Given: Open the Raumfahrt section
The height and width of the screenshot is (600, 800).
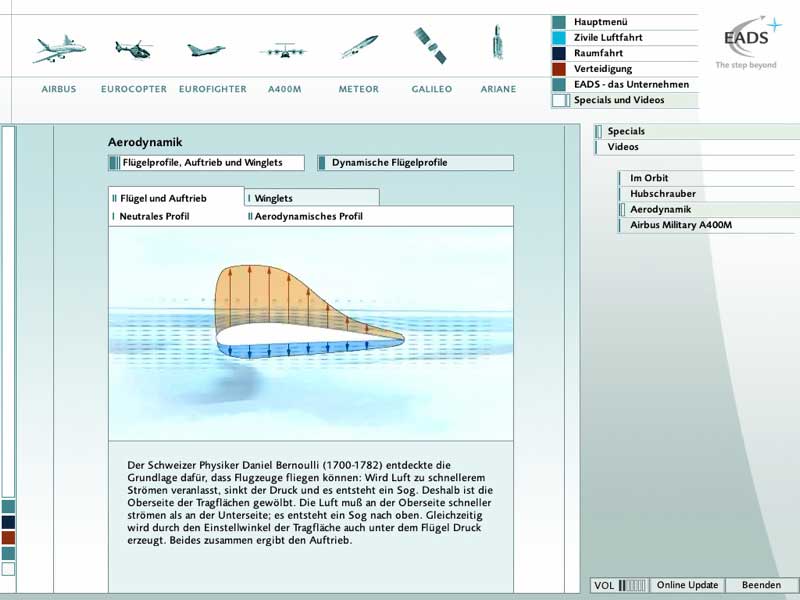Looking at the screenshot, I should [625, 53].
